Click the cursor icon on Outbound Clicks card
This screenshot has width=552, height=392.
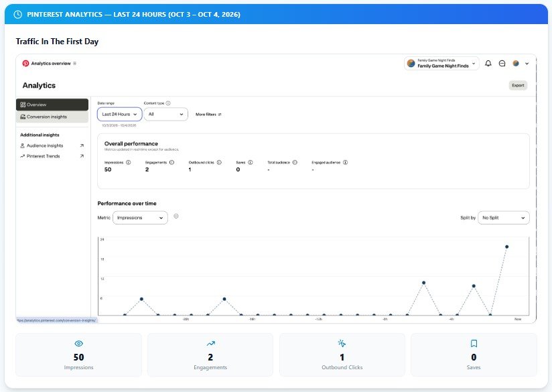(342, 343)
